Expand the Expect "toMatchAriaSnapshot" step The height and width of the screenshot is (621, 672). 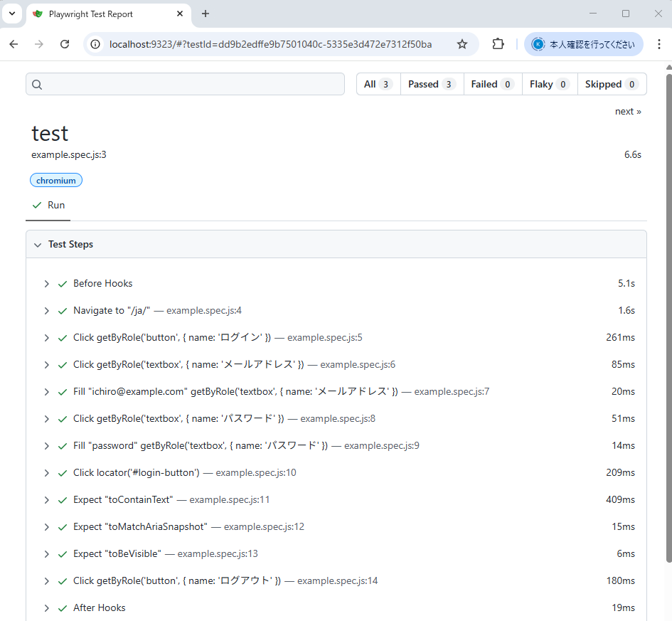tap(47, 526)
